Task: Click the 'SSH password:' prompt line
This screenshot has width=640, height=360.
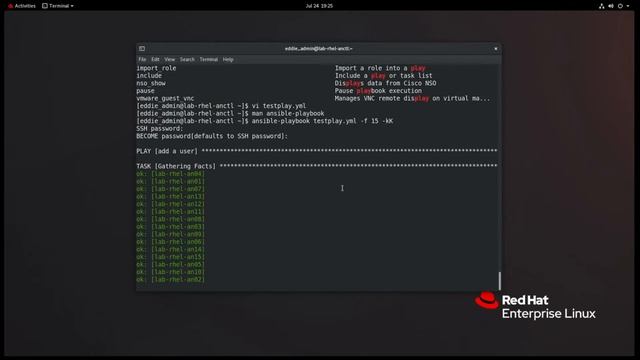Action: click(160, 129)
